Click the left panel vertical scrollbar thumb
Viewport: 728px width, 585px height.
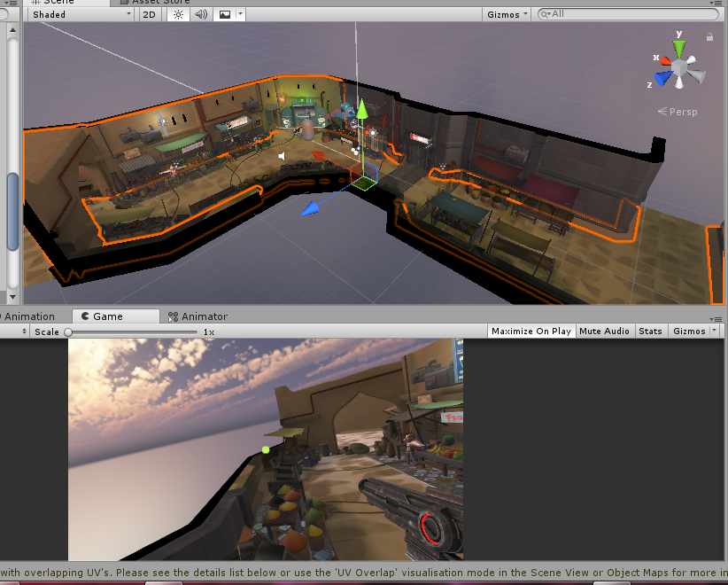(12, 212)
